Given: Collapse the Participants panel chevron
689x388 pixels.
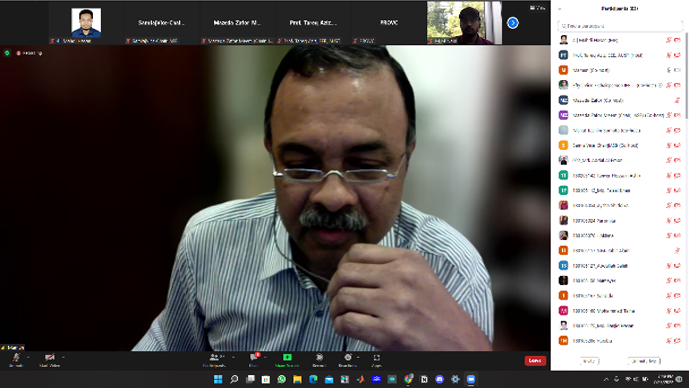Looking at the screenshot, I should point(559,9).
